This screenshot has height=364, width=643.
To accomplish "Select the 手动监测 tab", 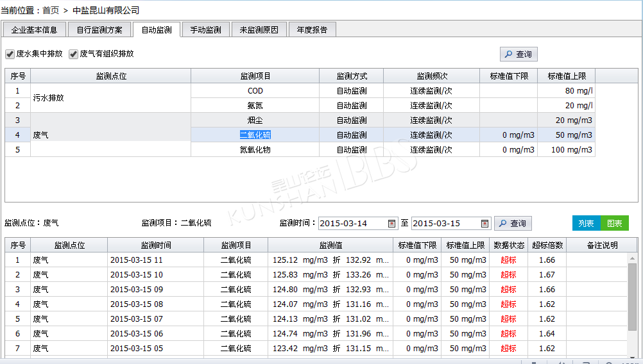I will pyautogui.click(x=205, y=30).
